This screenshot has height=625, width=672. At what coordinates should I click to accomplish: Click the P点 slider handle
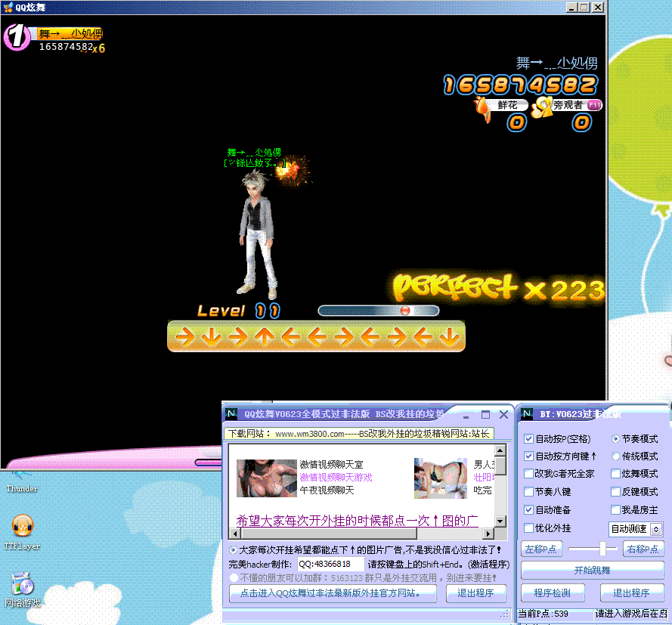point(602,549)
